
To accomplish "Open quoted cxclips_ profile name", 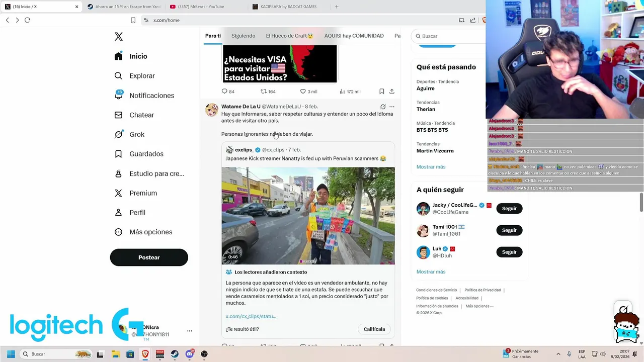I will click(x=244, y=150).
